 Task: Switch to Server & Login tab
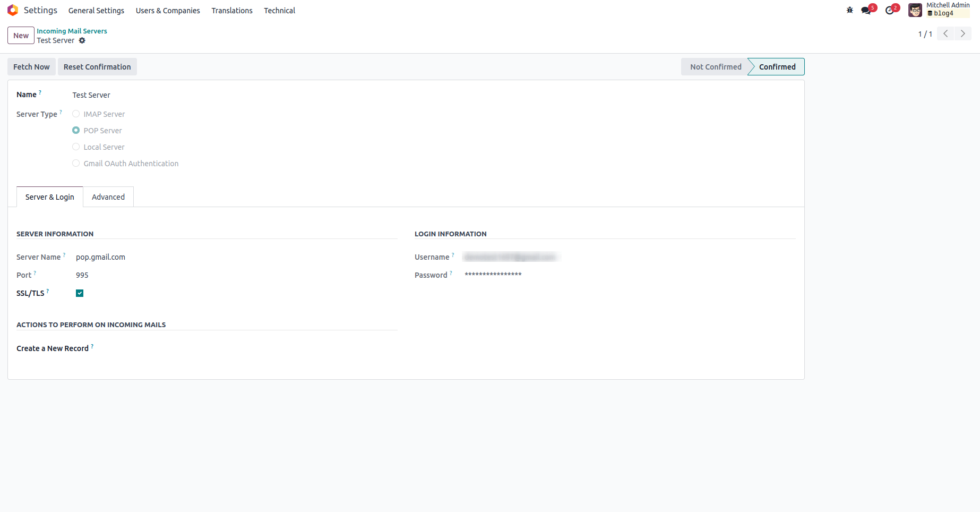coord(50,197)
